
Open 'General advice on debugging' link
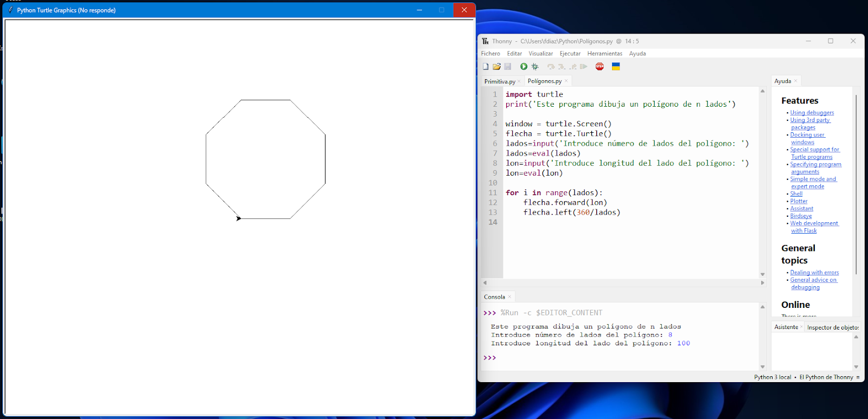click(813, 283)
